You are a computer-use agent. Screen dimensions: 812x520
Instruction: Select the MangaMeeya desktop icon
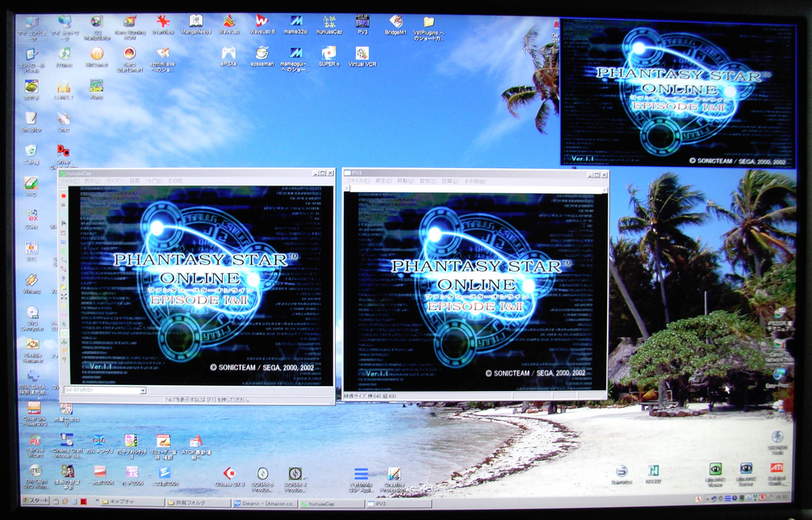click(x=196, y=25)
